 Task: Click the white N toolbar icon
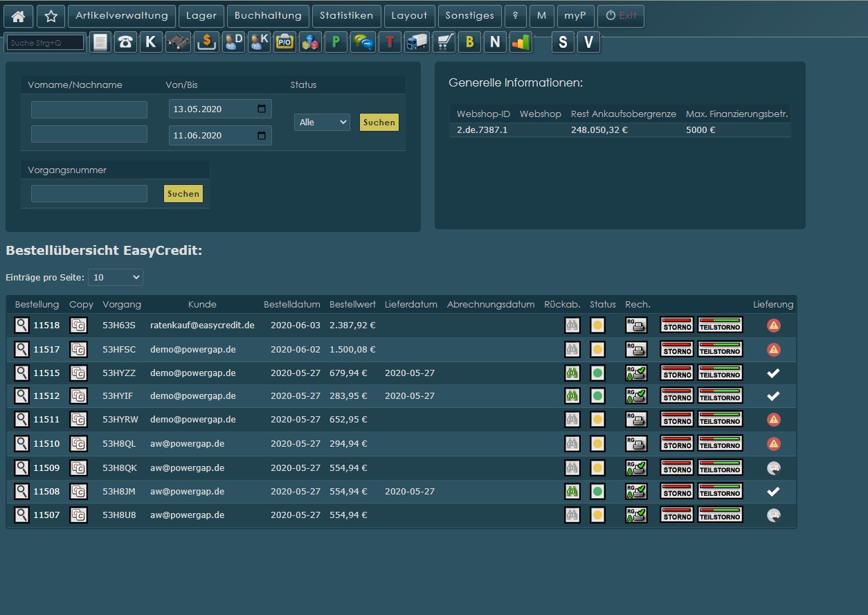click(x=494, y=42)
